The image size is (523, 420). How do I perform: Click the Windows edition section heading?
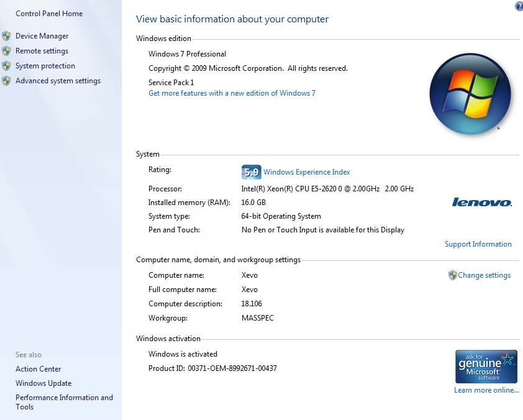pos(163,39)
